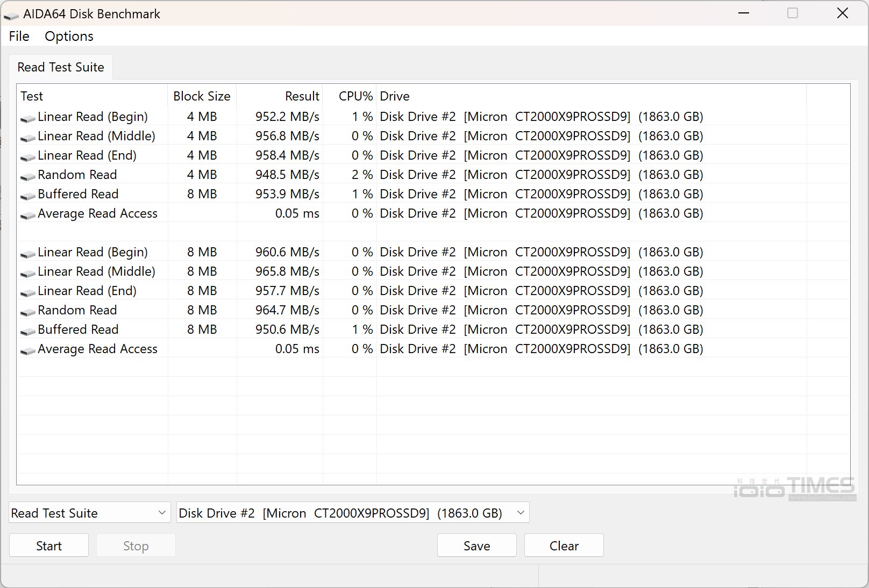The height and width of the screenshot is (588, 869).
Task: Click the disabled Stop button
Action: [136, 546]
